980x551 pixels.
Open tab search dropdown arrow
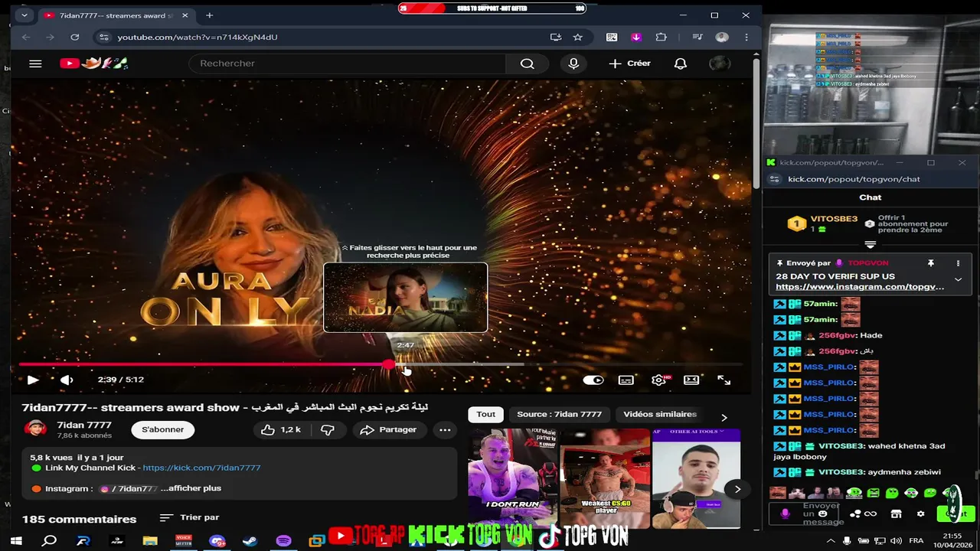(24, 15)
